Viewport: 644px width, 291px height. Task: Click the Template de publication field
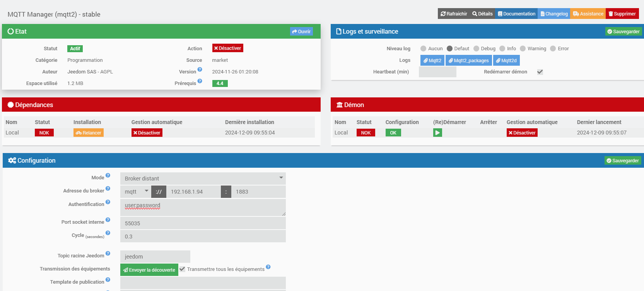203,283
